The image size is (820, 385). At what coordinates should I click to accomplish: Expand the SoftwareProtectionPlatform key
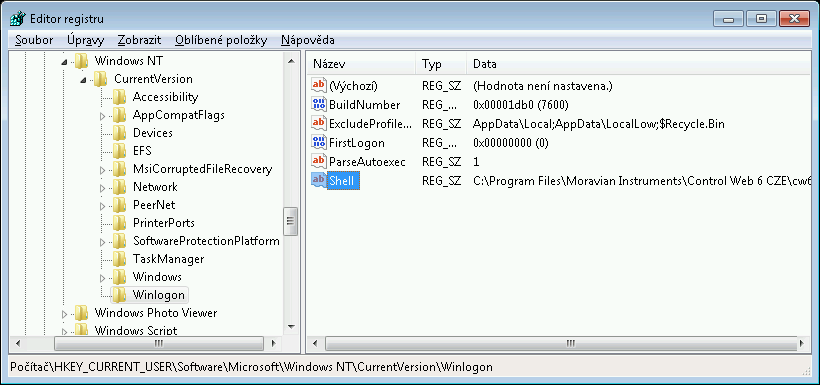coord(102,242)
